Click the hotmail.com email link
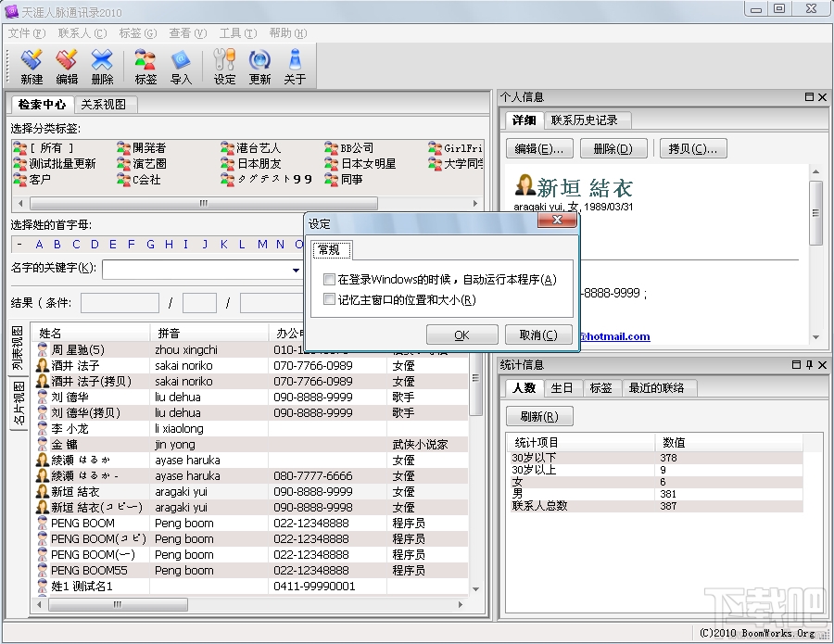The image size is (834, 644). (614, 336)
